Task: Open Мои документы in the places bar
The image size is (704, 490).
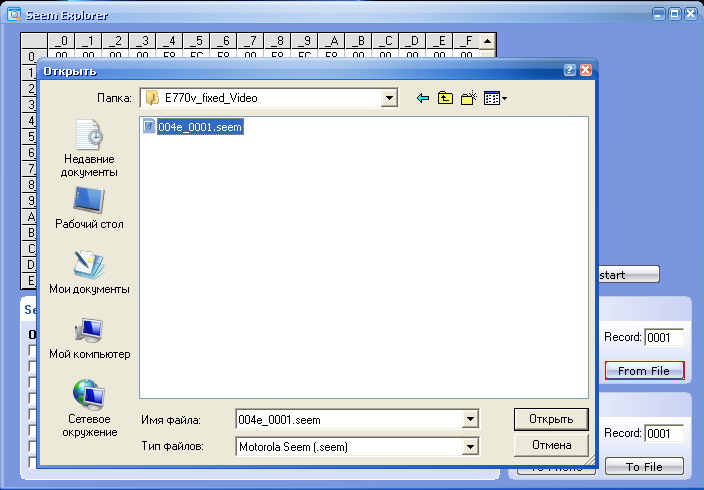Action: [89, 273]
